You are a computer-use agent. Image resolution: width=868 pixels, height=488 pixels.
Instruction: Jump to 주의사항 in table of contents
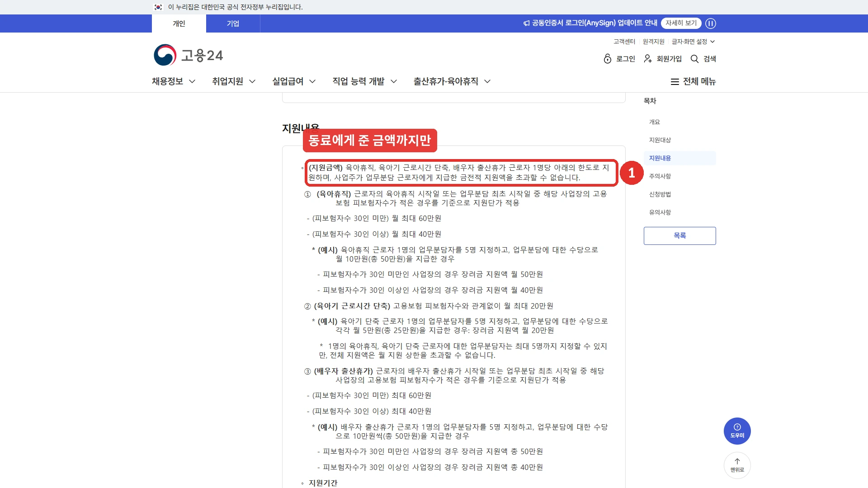[660, 176]
